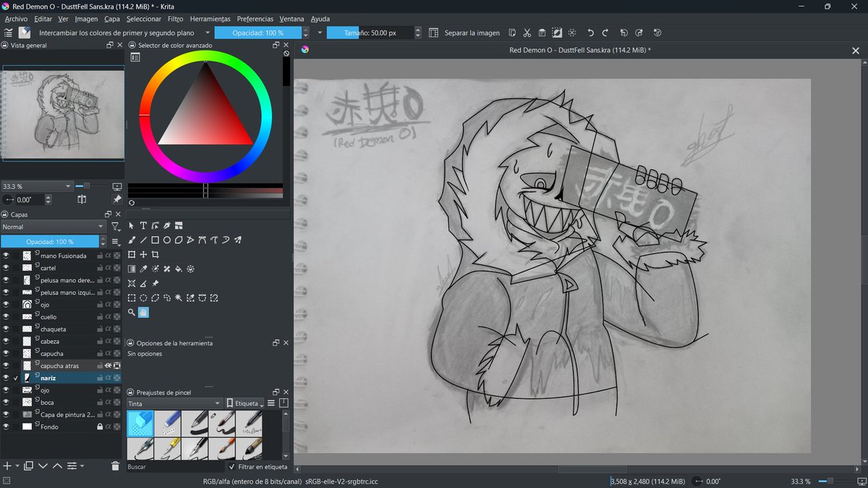Screen dimensions: 868x488
Task: Select the Measure angle tool
Action: [x=143, y=283]
